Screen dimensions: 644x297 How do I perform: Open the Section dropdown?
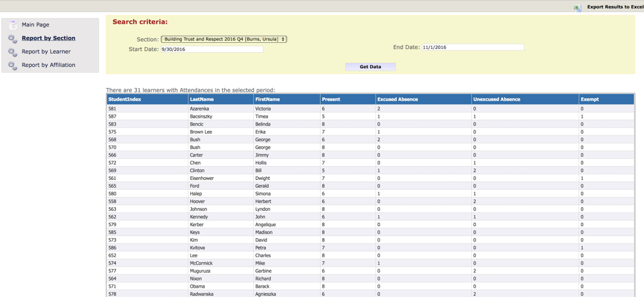click(x=223, y=39)
